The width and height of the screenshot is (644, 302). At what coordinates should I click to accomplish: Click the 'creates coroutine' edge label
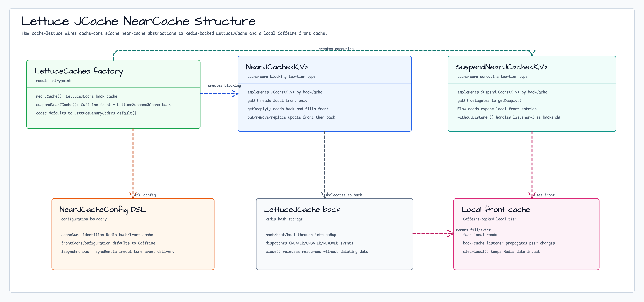click(x=336, y=49)
